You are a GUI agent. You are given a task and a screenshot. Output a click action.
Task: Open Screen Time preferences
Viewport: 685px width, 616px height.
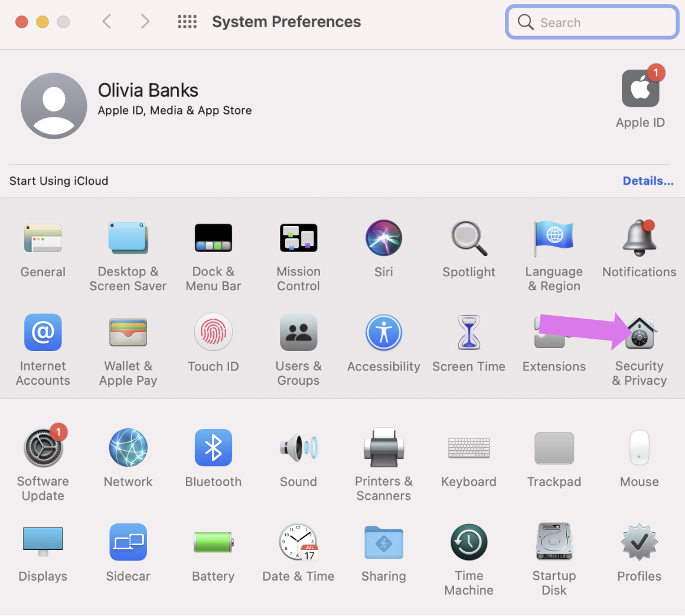click(x=469, y=332)
